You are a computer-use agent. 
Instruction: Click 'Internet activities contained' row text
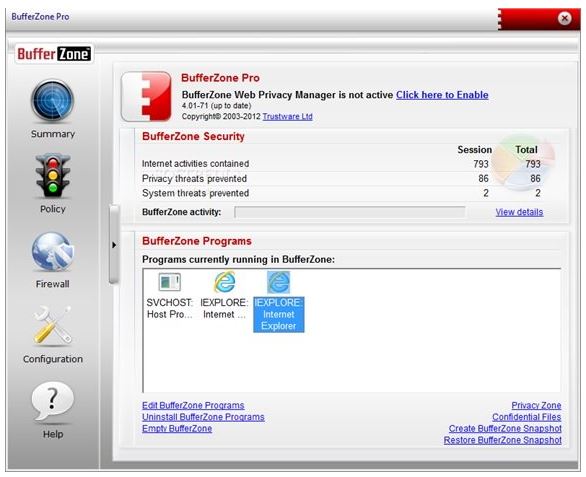(x=195, y=164)
